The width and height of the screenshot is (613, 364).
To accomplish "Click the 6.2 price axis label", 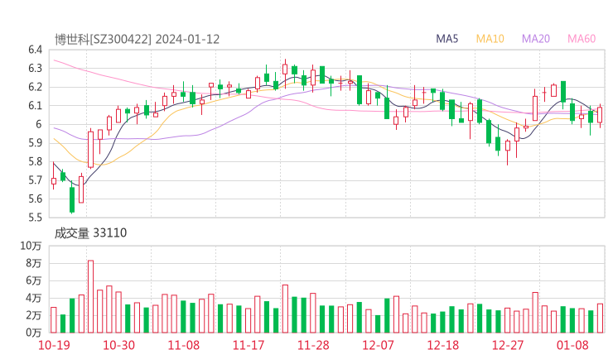I will point(35,87).
